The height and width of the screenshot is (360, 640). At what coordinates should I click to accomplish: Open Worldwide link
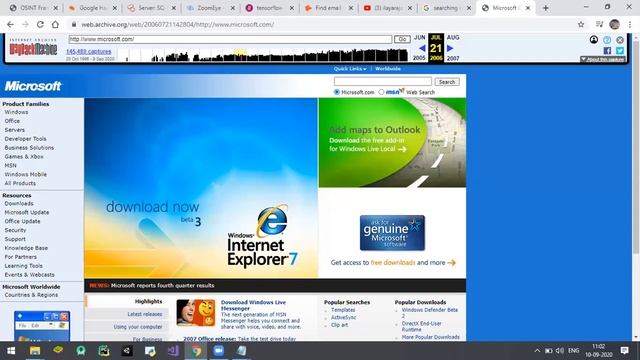388,69
